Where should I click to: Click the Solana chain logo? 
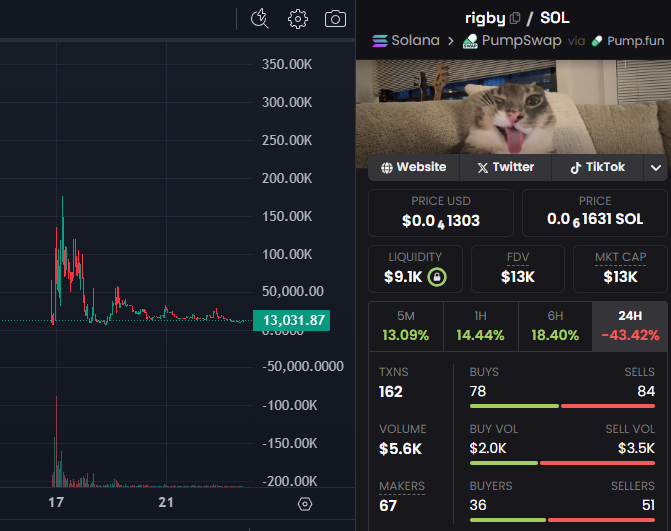[380, 41]
